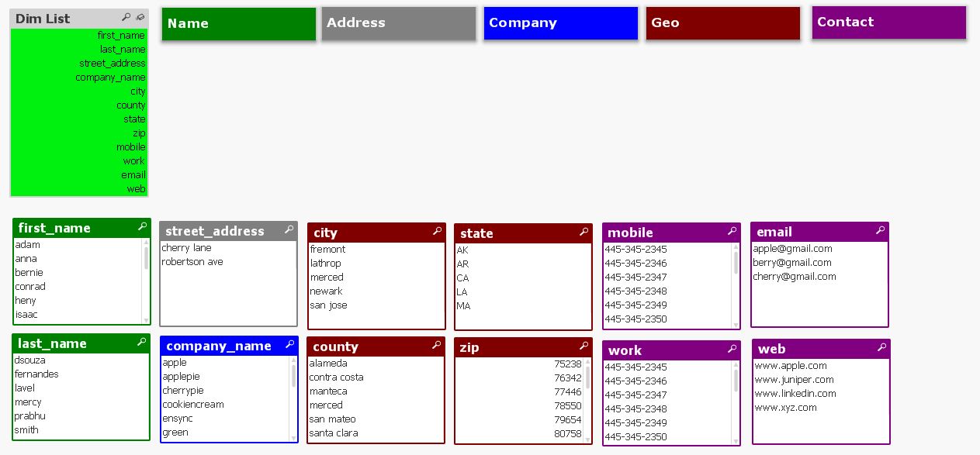Open search on the company_name list

[x=289, y=346]
